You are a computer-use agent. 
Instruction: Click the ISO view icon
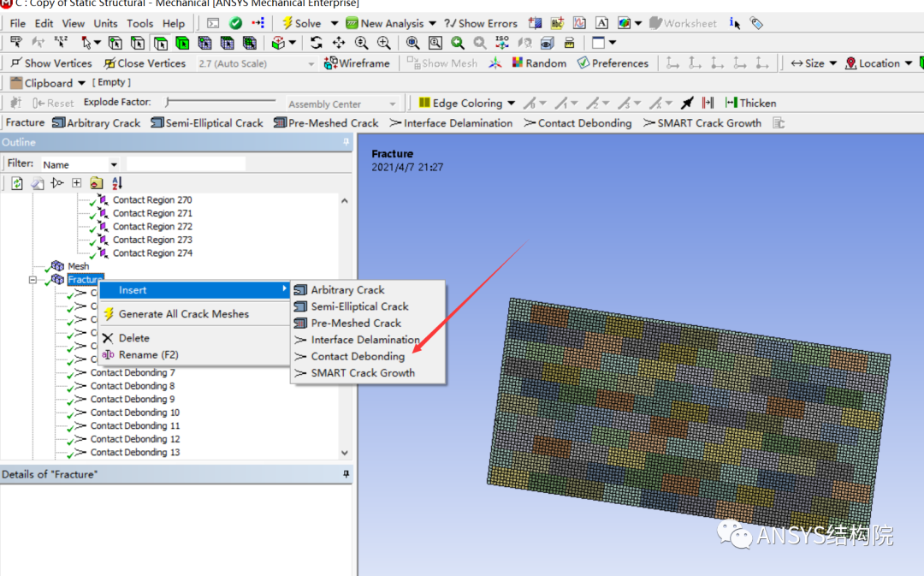[x=502, y=43]
